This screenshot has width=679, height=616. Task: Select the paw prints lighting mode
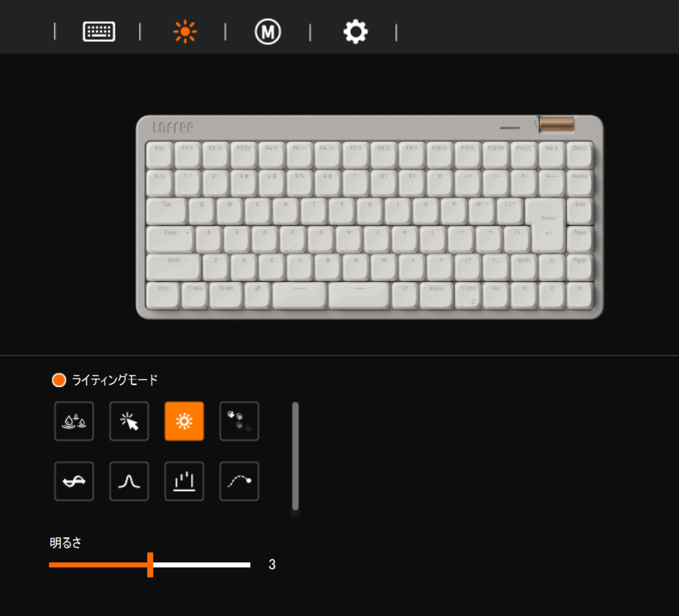[239, 421]
